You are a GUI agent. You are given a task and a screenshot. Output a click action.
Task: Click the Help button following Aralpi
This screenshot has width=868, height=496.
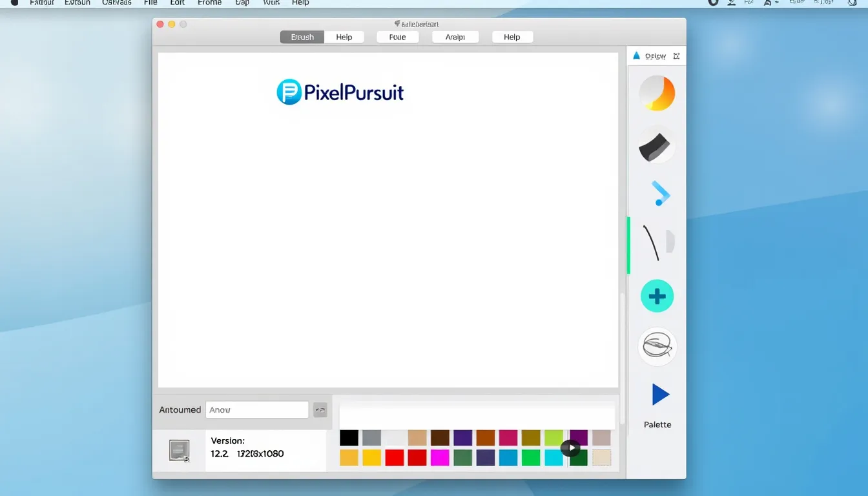[512, 37]
